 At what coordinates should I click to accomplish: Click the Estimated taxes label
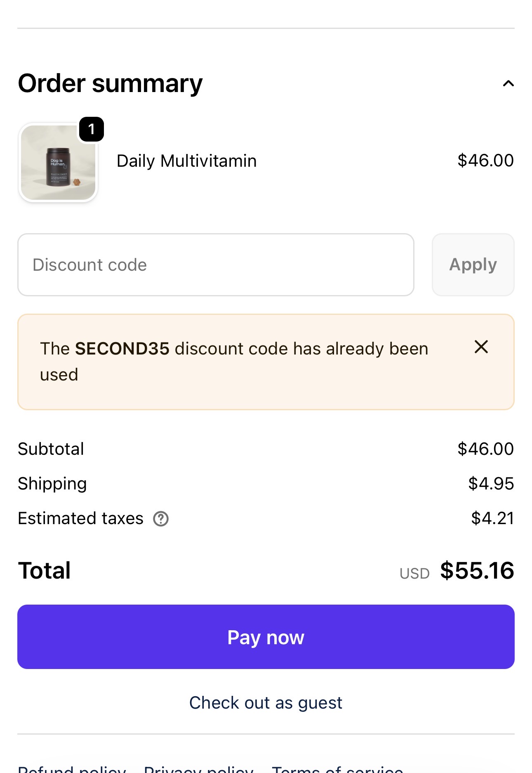tap(81, 518)
